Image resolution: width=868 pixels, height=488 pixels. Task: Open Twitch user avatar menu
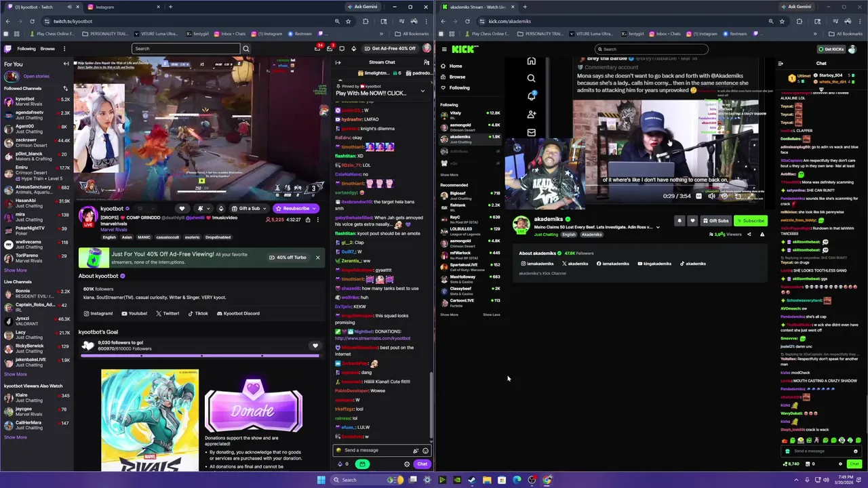pyautogui.click(x=427, y=48)
